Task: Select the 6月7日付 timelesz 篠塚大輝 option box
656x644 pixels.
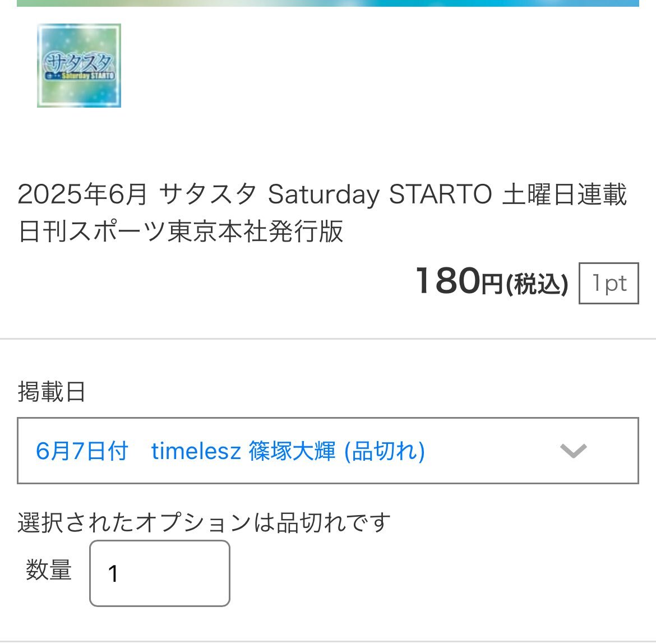Action: 328,451
